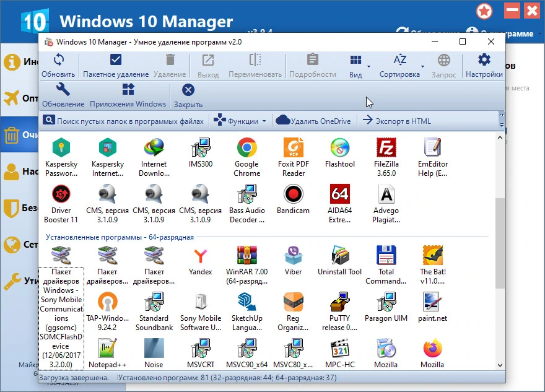The height and width of the screenshot is (392, 545).
Task: Select the Noise program entry
Action: 154,354
